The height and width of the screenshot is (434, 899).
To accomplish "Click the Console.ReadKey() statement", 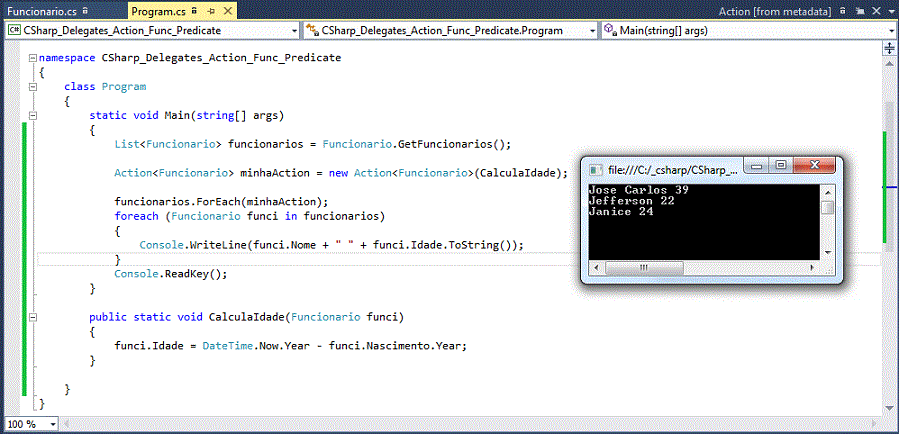I will pyautogui.click(x=171, y=274).
